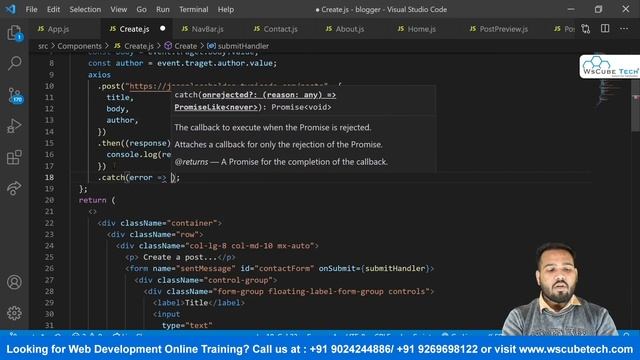640x360 pixels.
Task: Open Source Control view with 170 badge
Action: click(x=14, y=95)
